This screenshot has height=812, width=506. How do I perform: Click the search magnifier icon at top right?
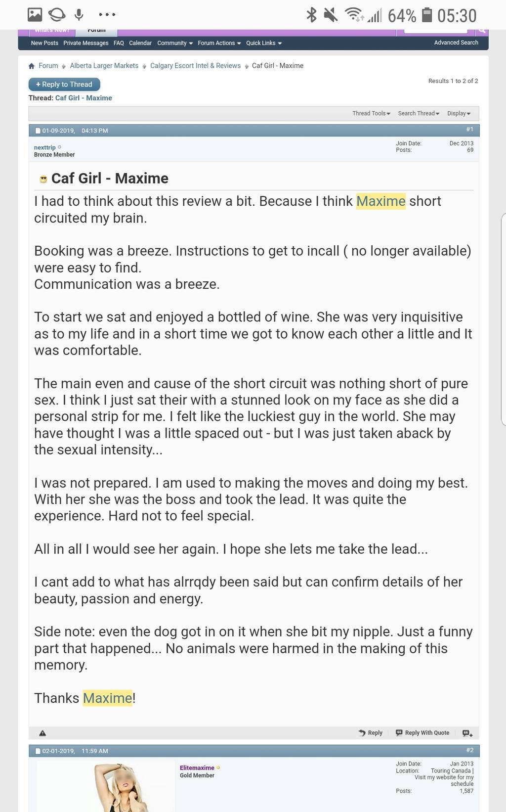coord(481,31)
